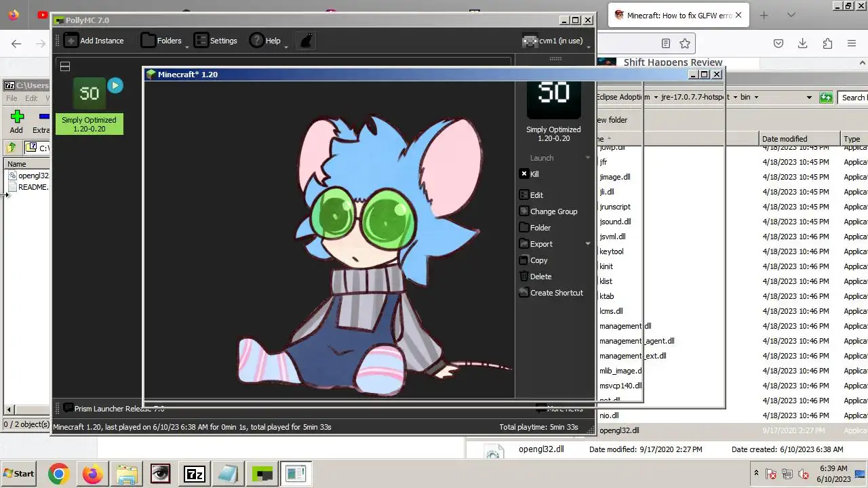Click the bin breadcrumb dropdown arrow in Explorer
Viewport: 868px width, 488px height.
tap(756, 98)
